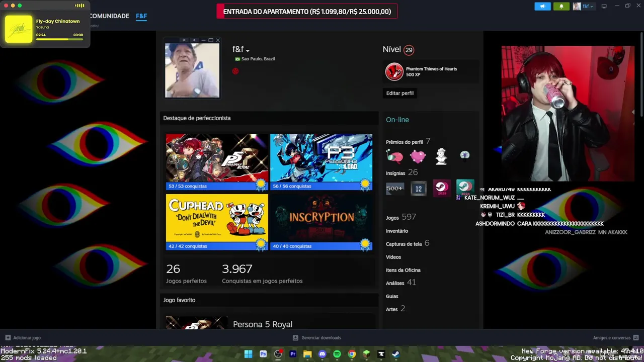This screenshot has width=644, height=362.
Task: Click the profile avatar picture
Action: [x=192, y=70]
